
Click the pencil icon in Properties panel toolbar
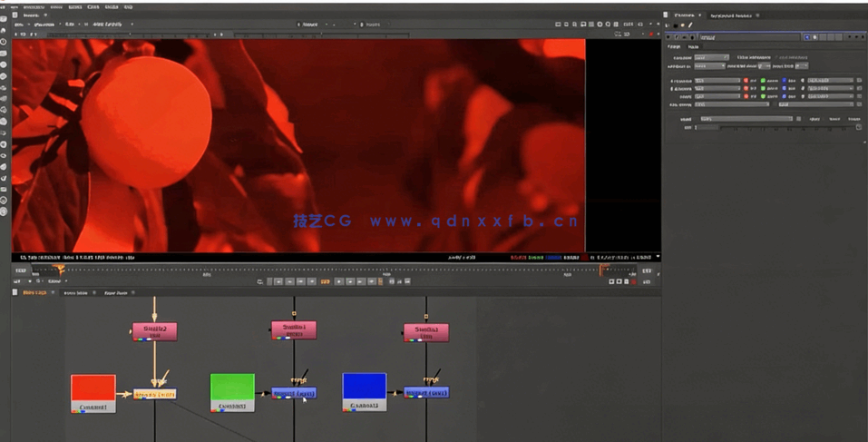point(690,25)
